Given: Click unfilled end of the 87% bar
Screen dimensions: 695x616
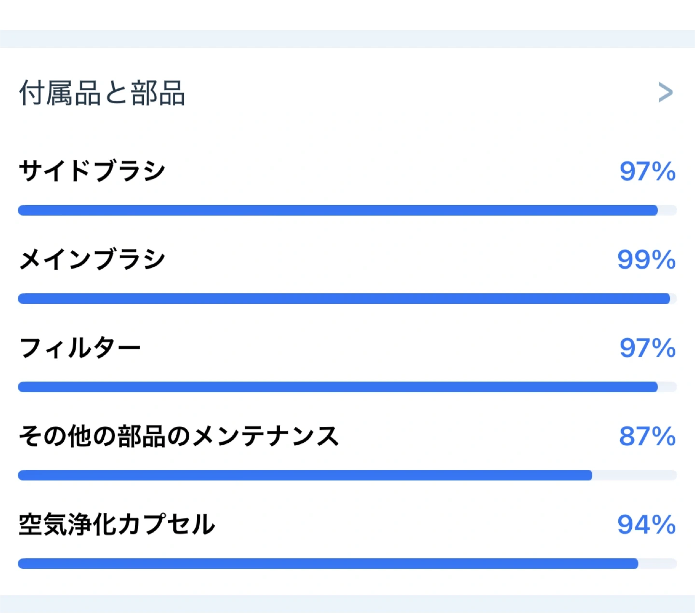Looking at the screenshot, I should [634, 475].
